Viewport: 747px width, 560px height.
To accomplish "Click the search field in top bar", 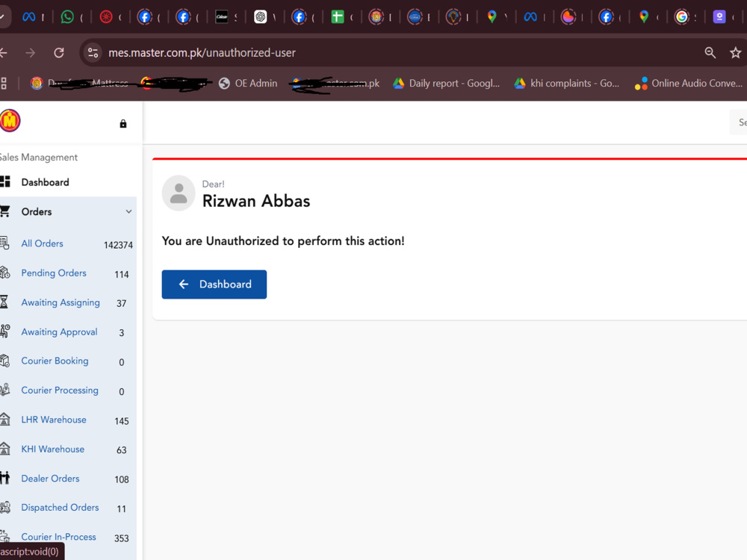I will click(739, 122).
